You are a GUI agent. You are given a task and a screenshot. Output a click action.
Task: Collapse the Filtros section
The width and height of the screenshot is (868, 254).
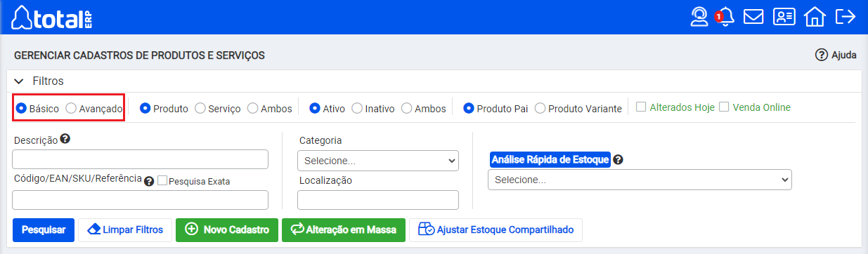[x=19, y=81]
